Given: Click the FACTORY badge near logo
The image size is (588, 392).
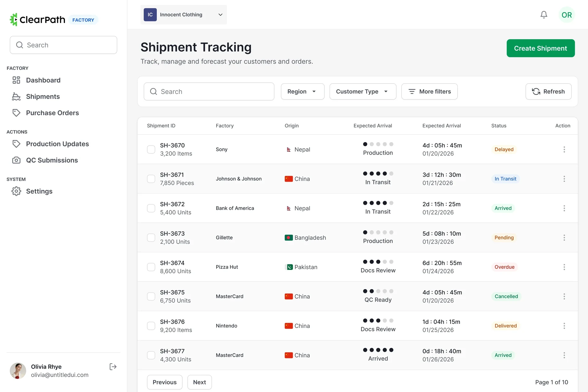Looking at the screenshot, I should (83, 20).
